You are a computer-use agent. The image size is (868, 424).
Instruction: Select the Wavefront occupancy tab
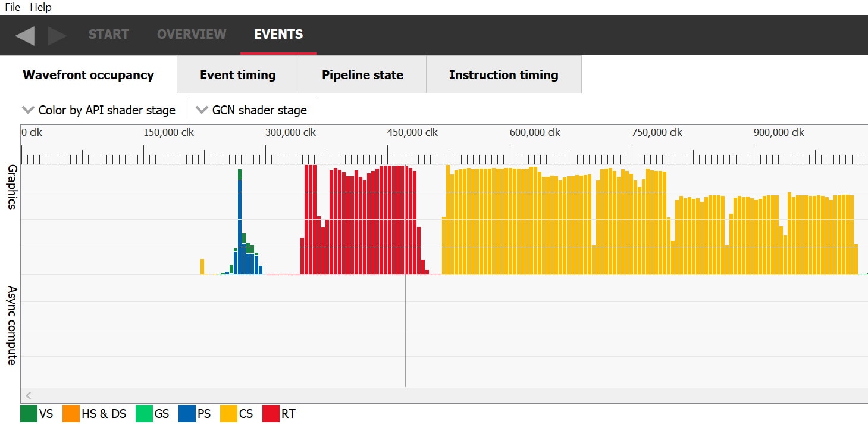tap(88, 75)
